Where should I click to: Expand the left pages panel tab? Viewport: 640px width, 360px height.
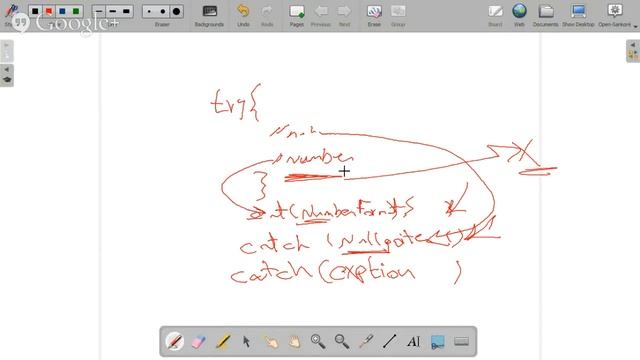(7, 51)
